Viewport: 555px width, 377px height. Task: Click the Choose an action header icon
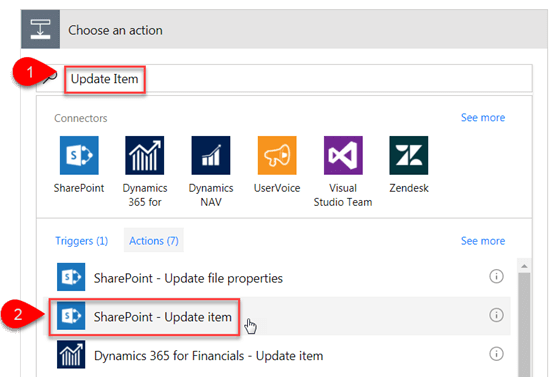tap(40, 29)
